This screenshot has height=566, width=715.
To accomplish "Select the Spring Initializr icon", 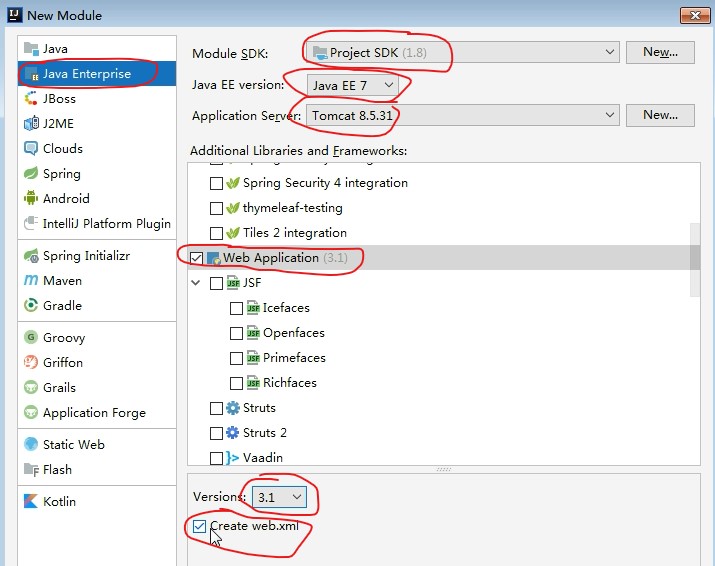I will tap(31, 255).
